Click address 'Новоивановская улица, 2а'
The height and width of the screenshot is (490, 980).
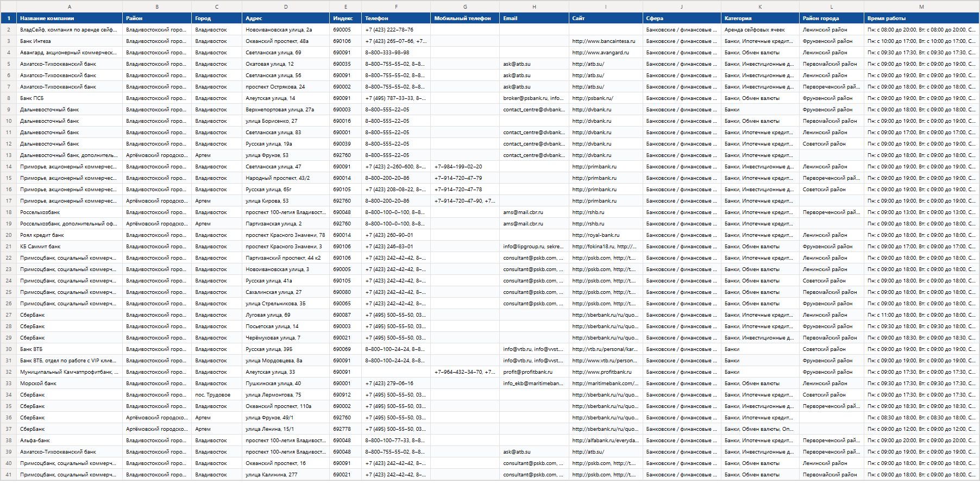(x=286, y=30)
